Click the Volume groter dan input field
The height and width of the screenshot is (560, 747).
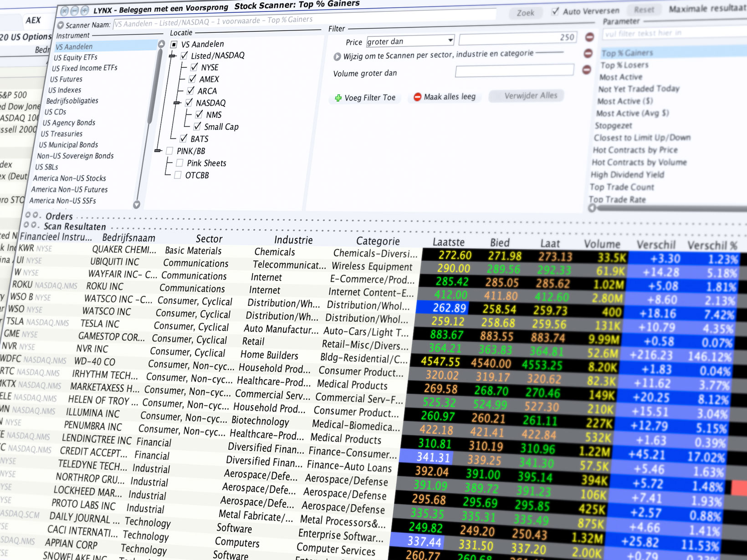click(514, 71)
